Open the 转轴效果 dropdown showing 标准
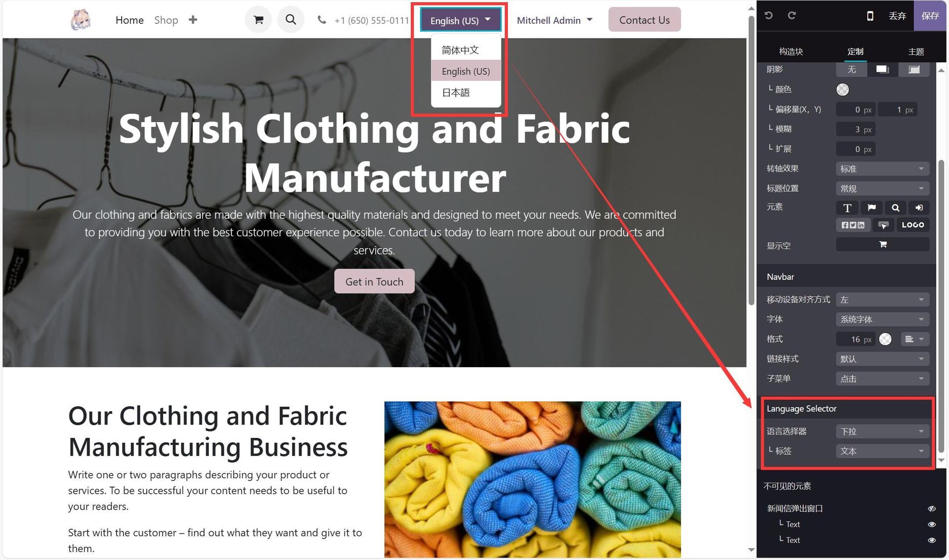Image resolution: width=949 pixels, height=560 pixels. [x=882, y=169]
